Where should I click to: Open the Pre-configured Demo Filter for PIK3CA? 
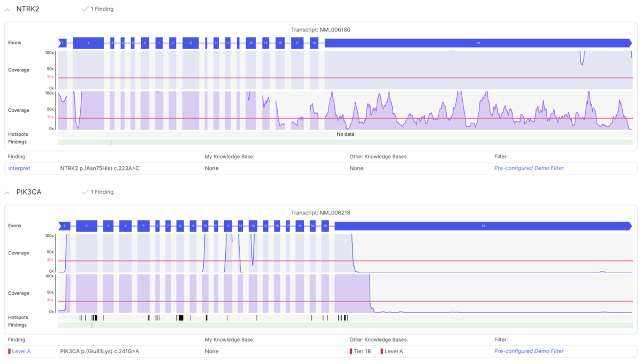pyautogui.click(x=529, y=351)
